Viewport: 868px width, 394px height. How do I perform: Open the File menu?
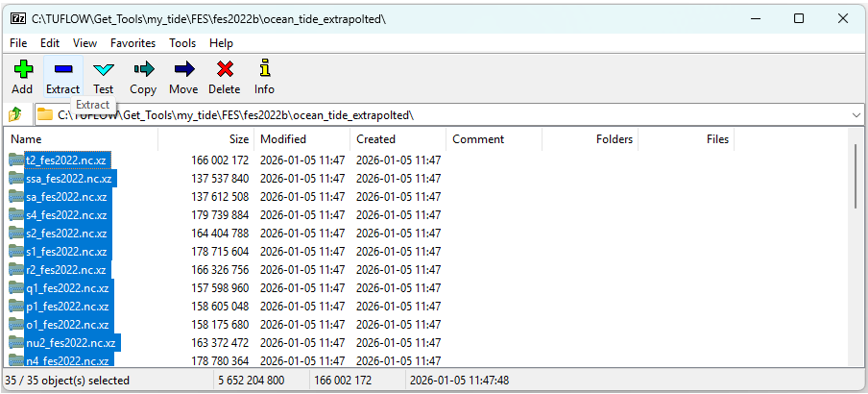coord(18,43)
